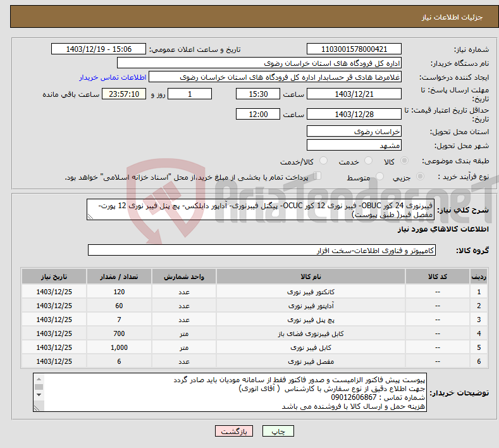The width and height of the screenshot is (499, 448).
Task: Click the remaining days field showing 1
Action: [x=190, y=94]
